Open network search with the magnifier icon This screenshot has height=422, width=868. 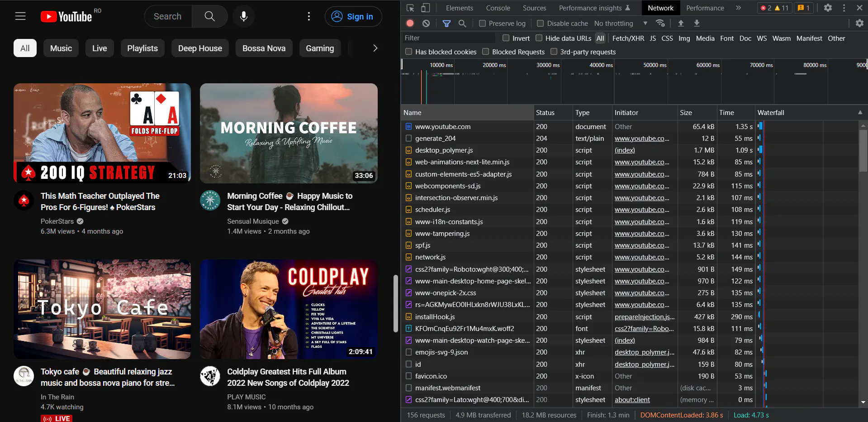[462, 23]
